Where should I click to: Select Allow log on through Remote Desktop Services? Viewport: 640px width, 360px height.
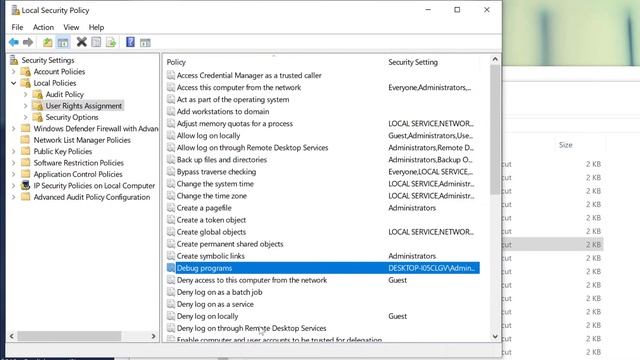click(x=252, y=148)
